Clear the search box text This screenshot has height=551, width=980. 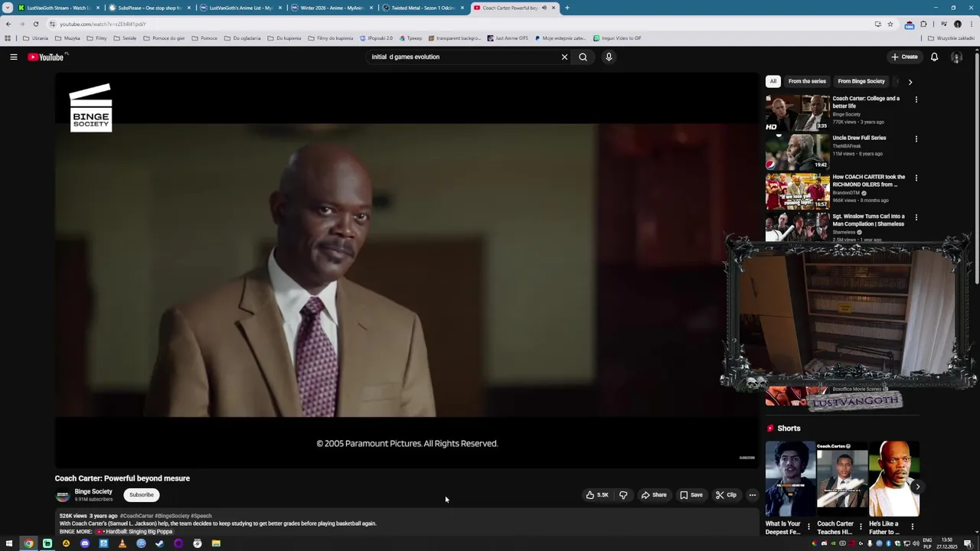click(564, 57)
